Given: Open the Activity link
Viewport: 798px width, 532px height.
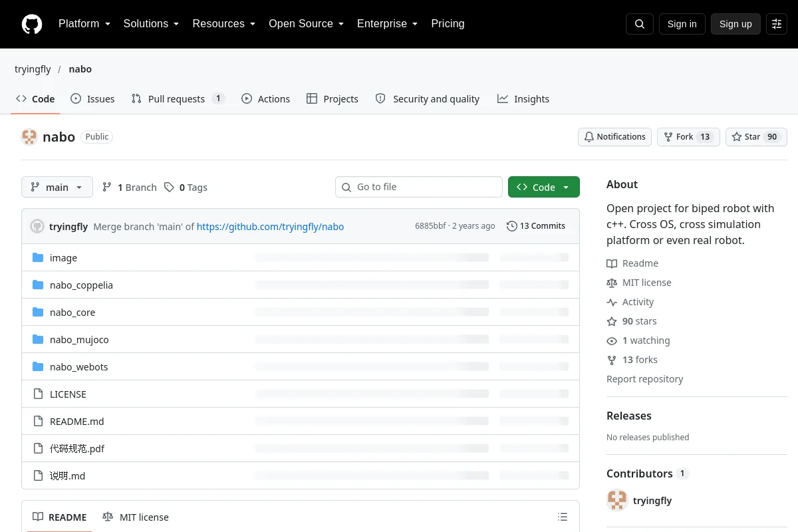Looking at the screenshot, I should [630, 302].
